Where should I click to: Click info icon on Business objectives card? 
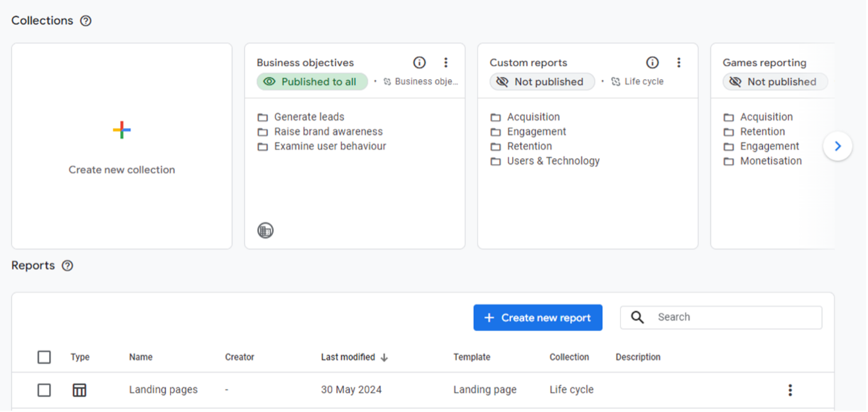419,62
